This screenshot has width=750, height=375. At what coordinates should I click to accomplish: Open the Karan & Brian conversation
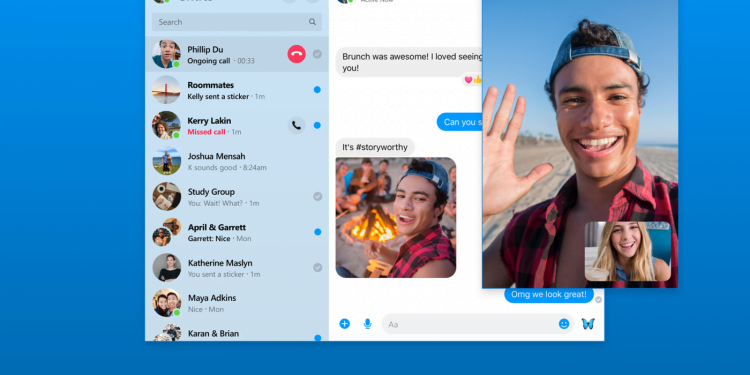[x=237, y=331]
